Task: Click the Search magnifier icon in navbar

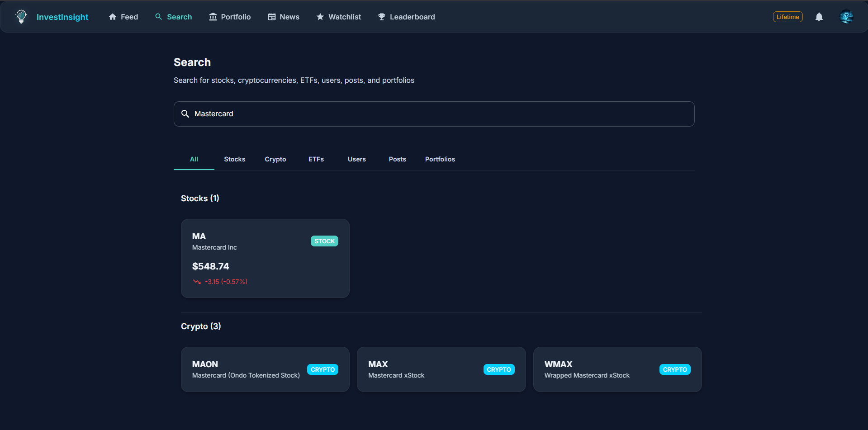Action: click(158, 16)
